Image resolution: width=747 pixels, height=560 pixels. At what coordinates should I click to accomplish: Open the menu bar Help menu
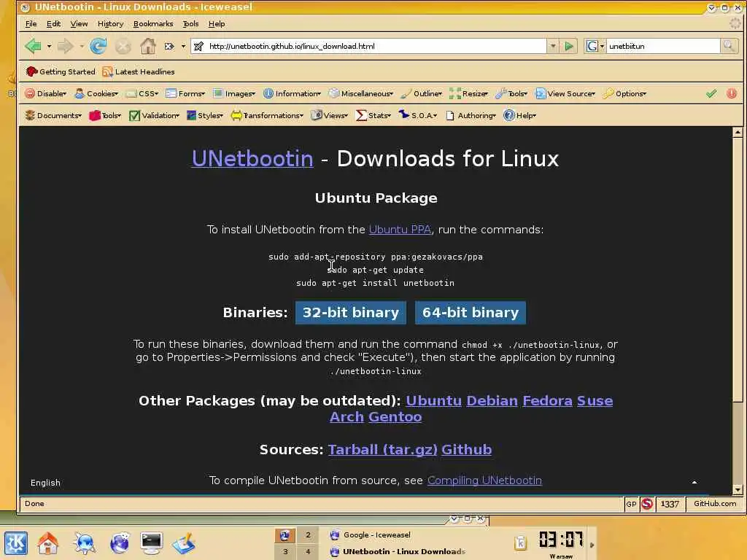coord(216,24)
